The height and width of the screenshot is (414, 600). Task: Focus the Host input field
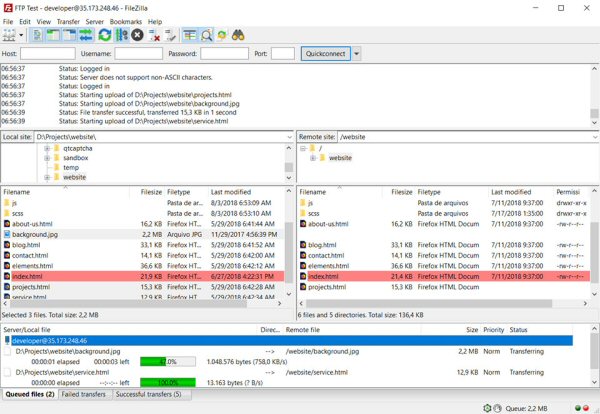(x=48, y=54)
